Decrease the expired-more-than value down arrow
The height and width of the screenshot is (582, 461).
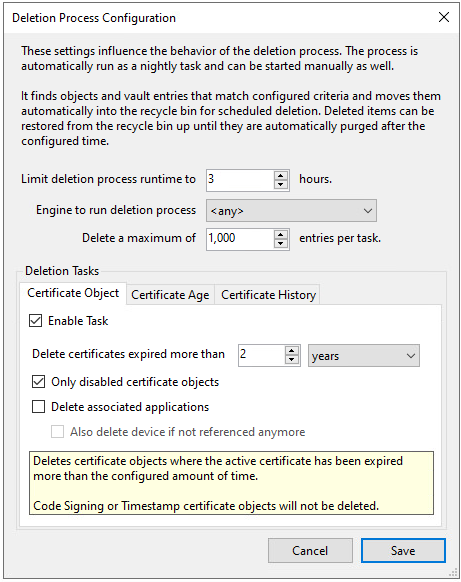292,360
